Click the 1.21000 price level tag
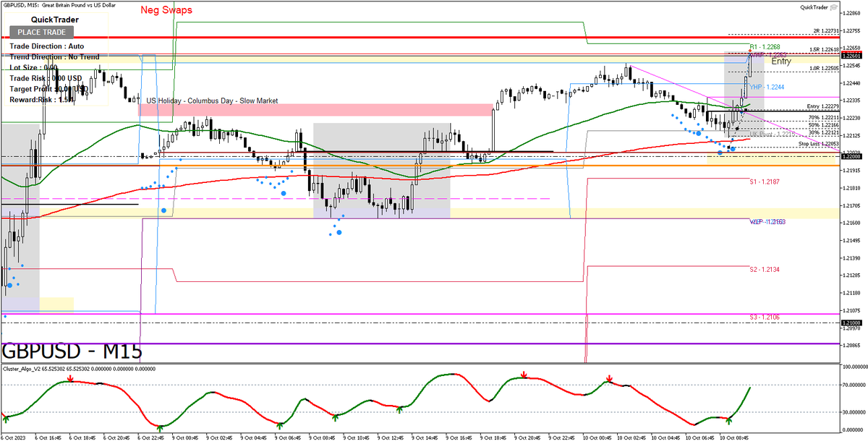This screenshot has width=868, height=444. [x=852, y=323]
